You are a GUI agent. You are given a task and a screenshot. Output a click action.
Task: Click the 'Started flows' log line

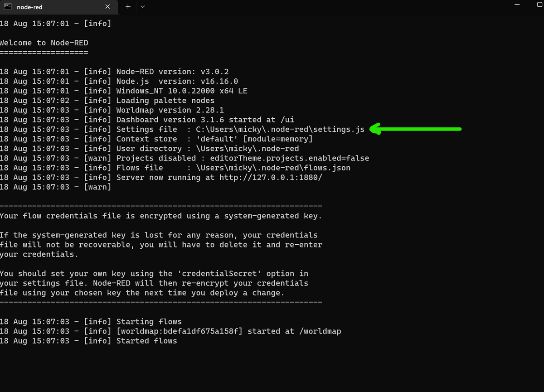(x=88, y=341)
